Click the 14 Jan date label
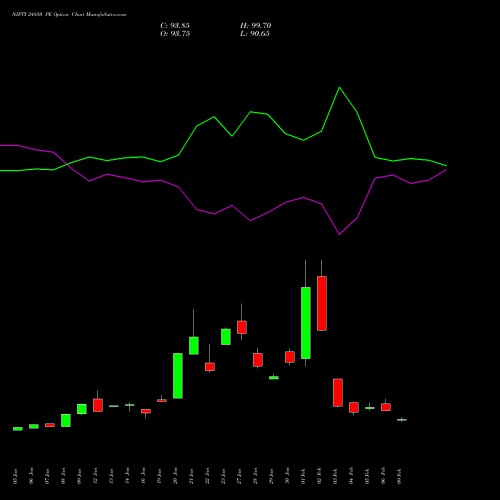 (x=128, y=476)
